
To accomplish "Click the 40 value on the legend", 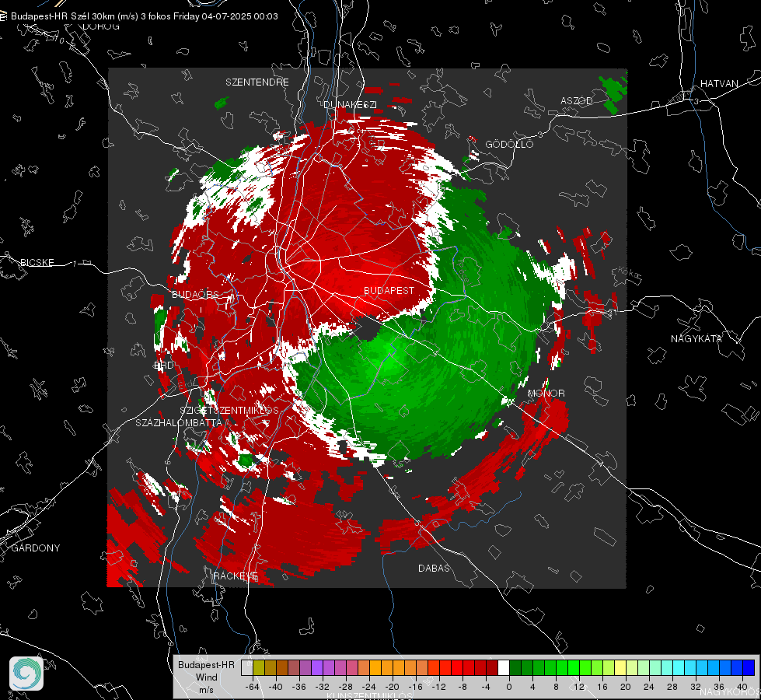I will click(742, 687).
